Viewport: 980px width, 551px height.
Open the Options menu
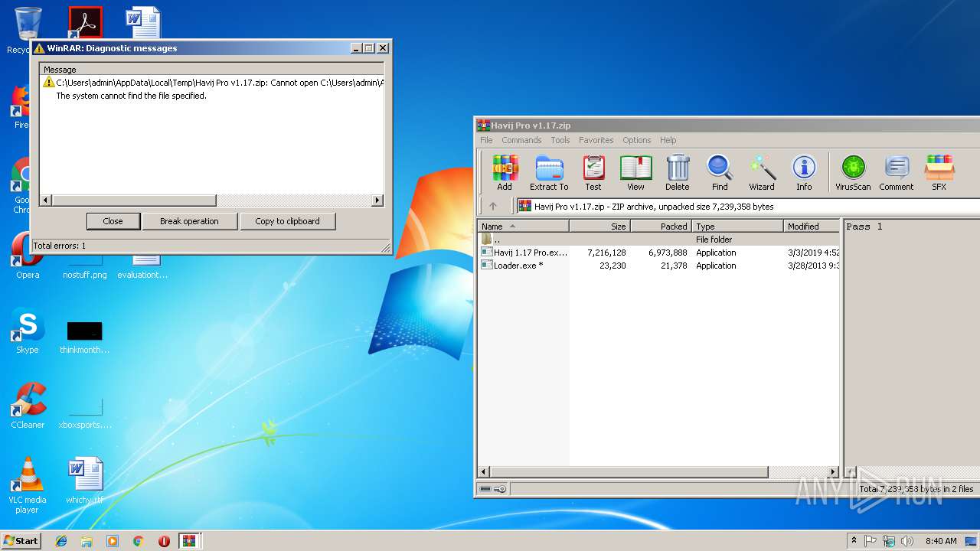[636, 140]
